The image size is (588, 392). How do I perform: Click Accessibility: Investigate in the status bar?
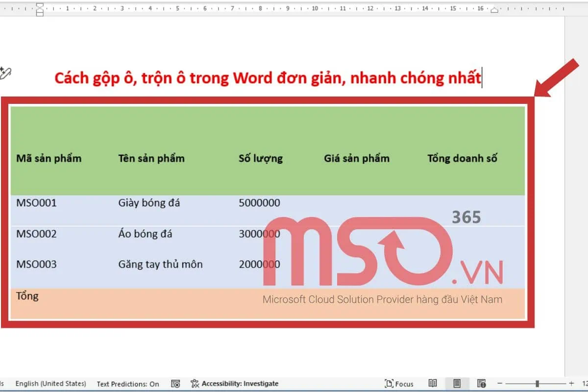239,384
